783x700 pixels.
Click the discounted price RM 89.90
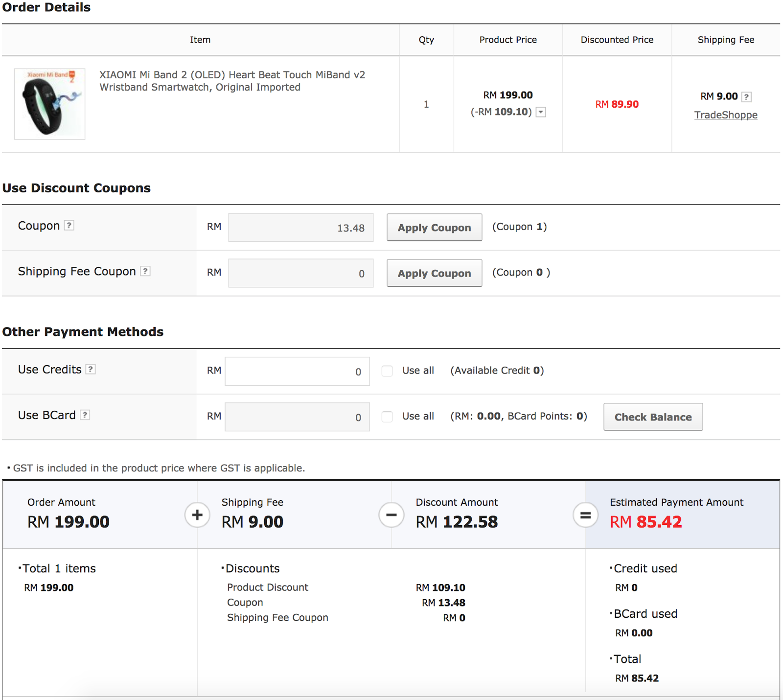coord(617,104)
